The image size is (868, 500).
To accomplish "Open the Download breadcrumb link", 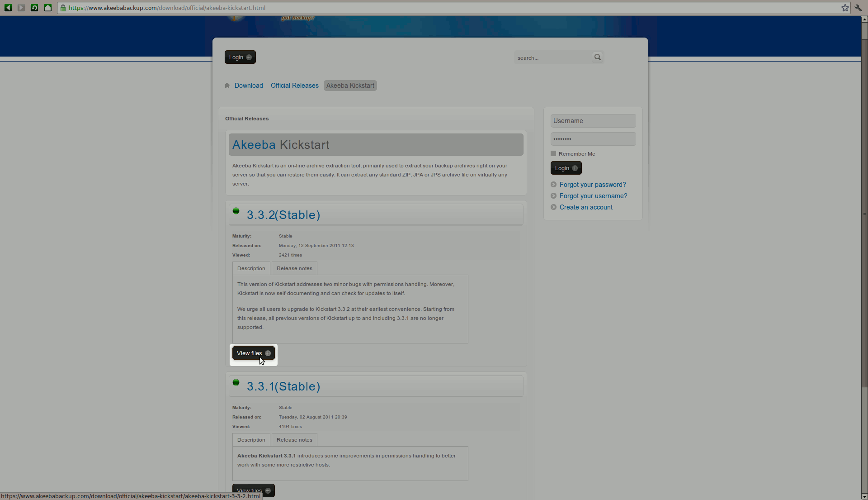I will (x=249, y=86).
